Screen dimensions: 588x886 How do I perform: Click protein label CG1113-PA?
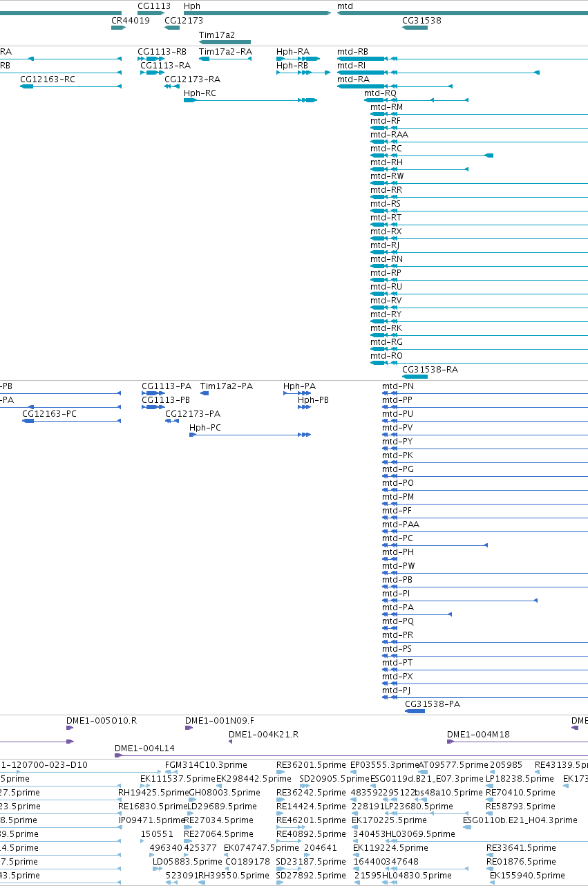(167, 386)
